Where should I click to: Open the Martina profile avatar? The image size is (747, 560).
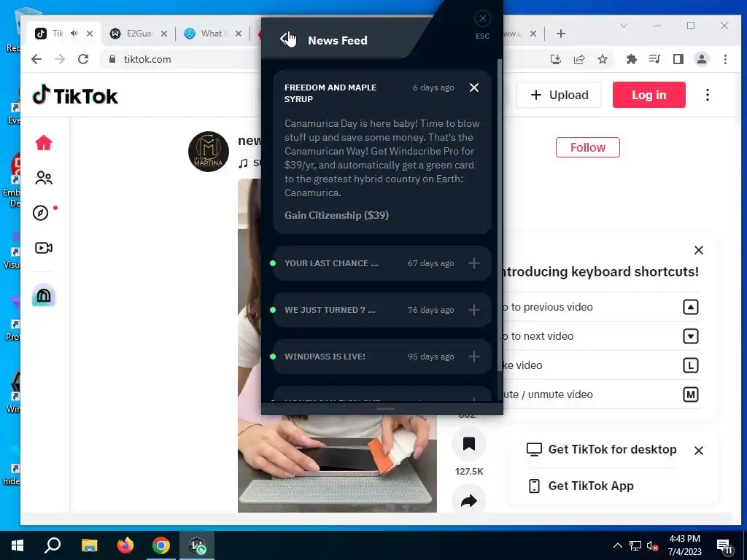coord(208,152)
